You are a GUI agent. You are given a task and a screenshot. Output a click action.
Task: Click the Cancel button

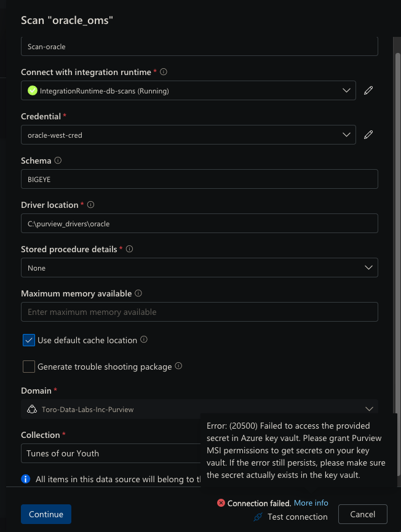(362, 514)
